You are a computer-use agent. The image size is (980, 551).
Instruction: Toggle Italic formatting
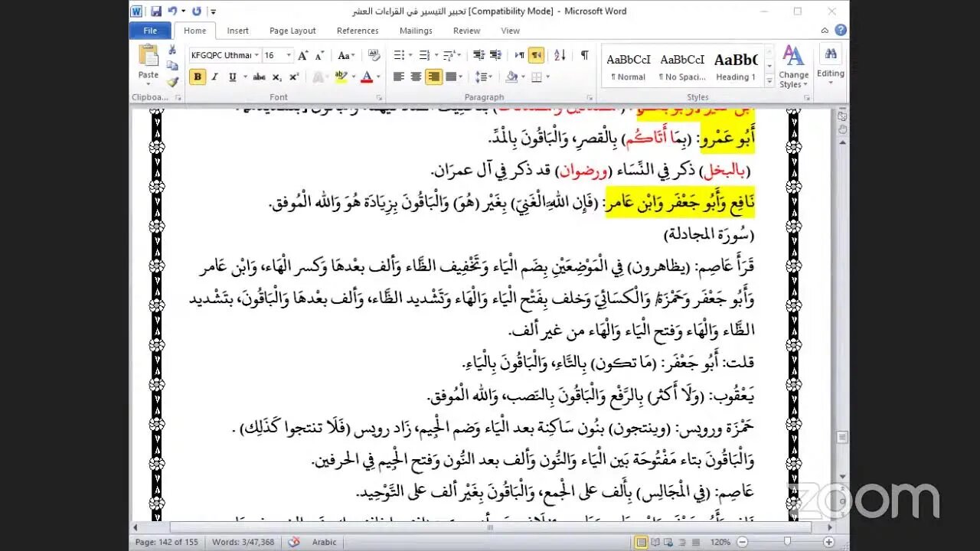tap(214, 77)
